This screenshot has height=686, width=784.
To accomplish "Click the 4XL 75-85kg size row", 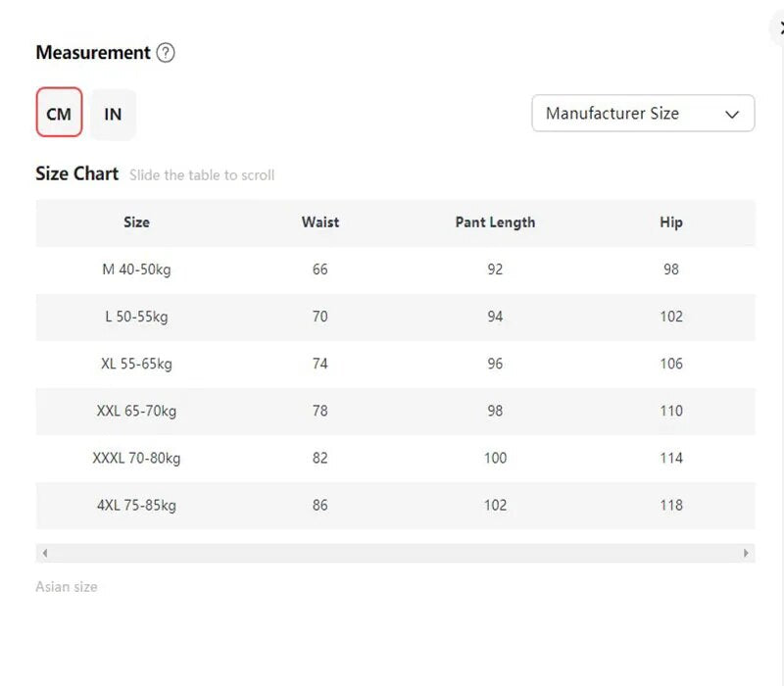I will click(136, 506).
